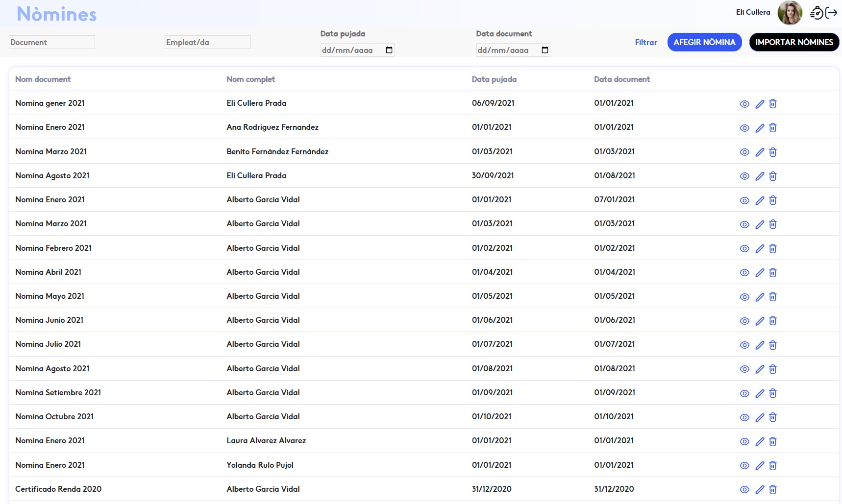
Task: Delete the Certificado Renda 2020 document
Action: [773, 490]
